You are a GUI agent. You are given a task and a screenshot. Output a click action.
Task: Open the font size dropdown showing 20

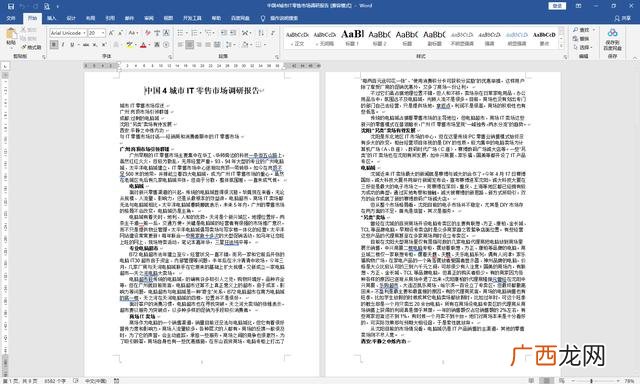(103, 33)
